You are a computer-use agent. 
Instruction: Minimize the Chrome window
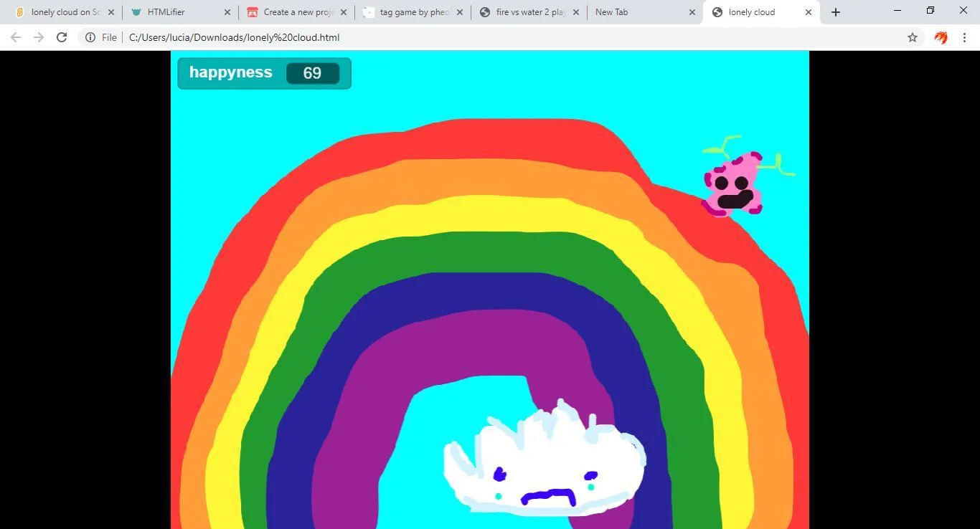[x=897, y=11]
